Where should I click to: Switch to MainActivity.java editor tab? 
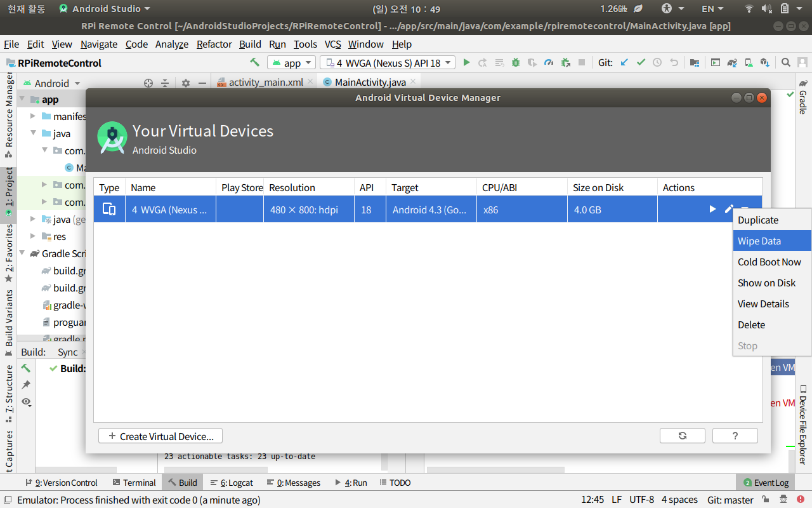click(370, 83)
